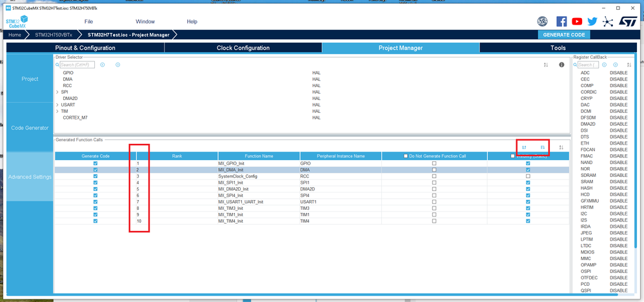644x302 pixels.
Task: Click the Register CallBack search field
Action: tap(588, 65)
